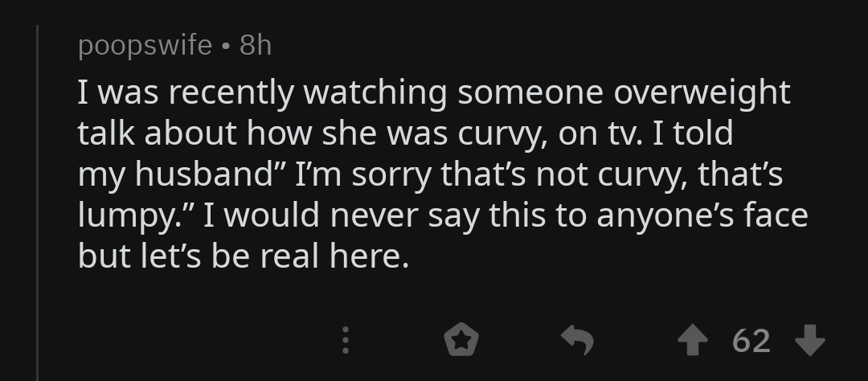Click the 8h timestamp
This screenshot has height=381, width=868.
256,46
